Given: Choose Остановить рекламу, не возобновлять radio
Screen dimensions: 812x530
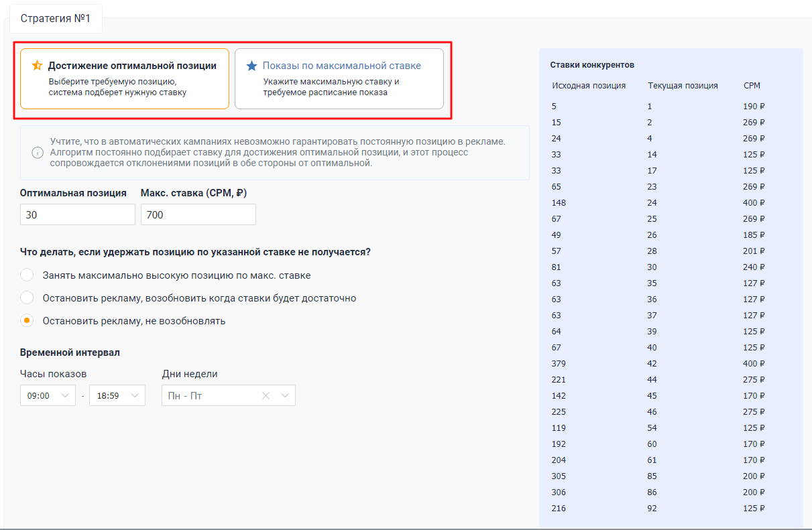Looking at the screenshot, I should (x=27, y=321).
